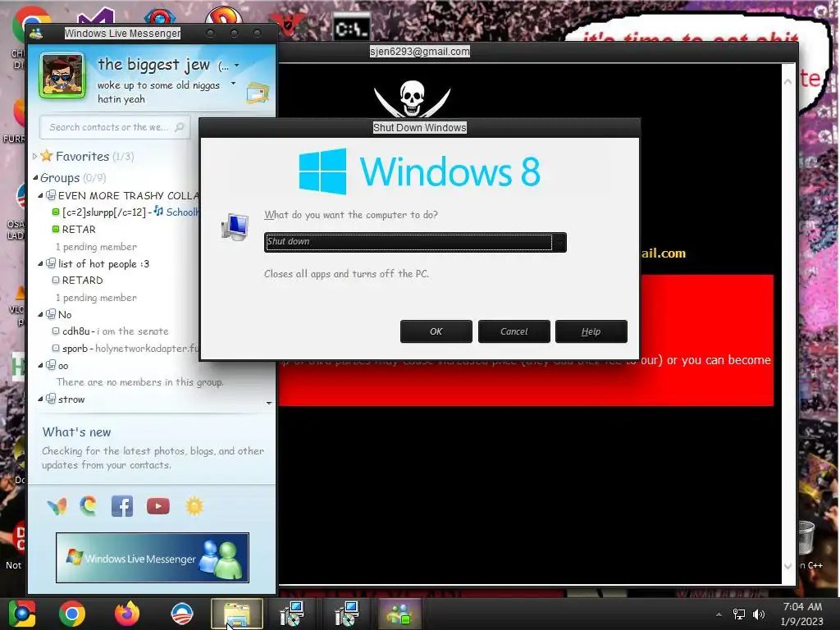Open the first installer icon on the taskbar
Image resolution: width=840 pixels, height=630 pixels.
292,614
